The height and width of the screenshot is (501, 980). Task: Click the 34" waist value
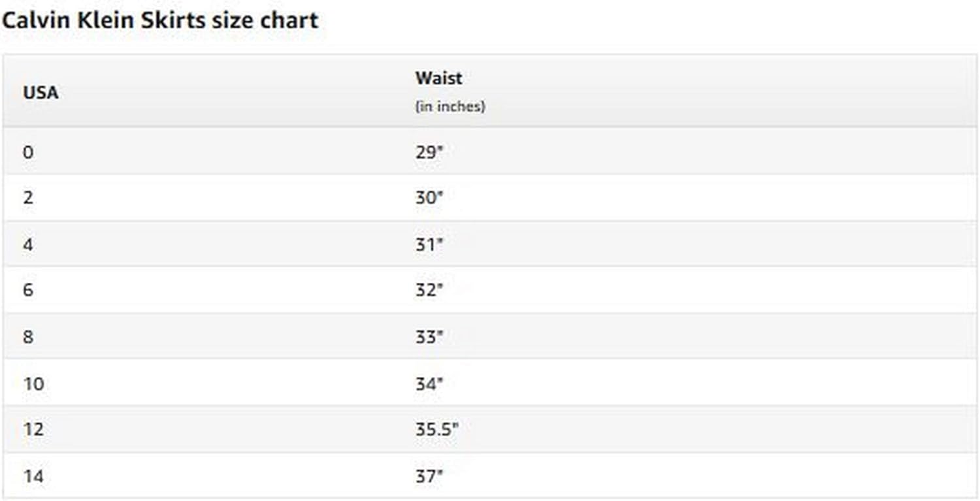click(x=429, y=383)
